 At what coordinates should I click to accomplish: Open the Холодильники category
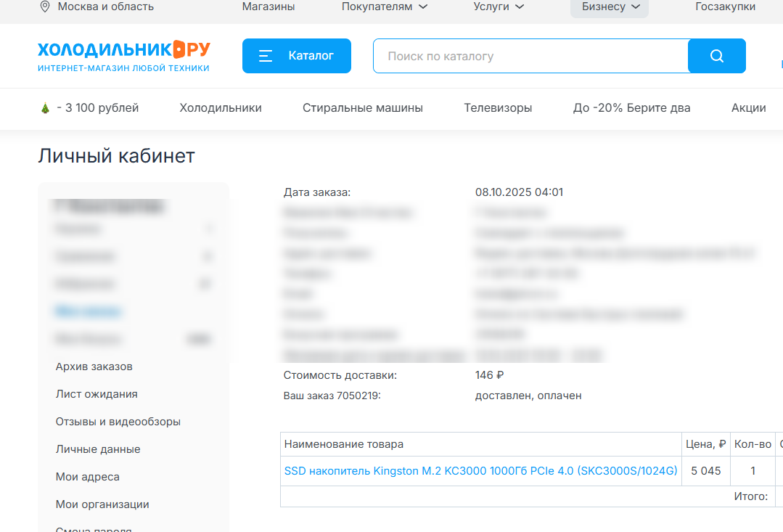pos(221,108)
